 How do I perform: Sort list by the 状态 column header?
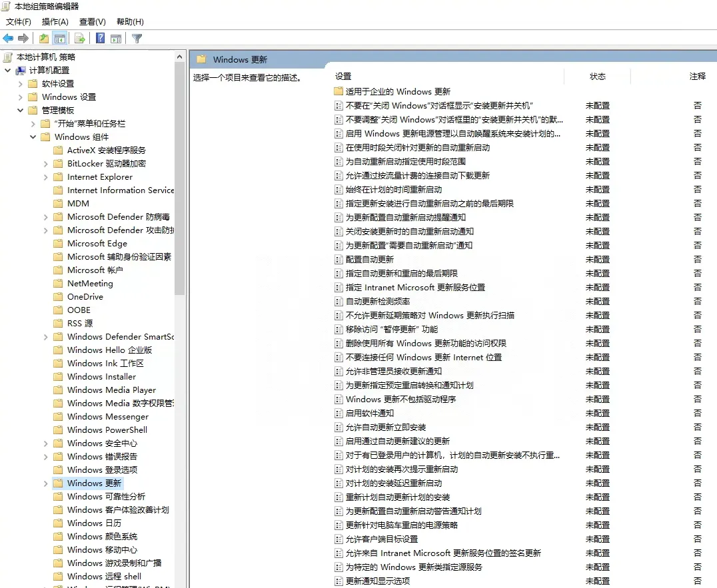tap(598, 76)
